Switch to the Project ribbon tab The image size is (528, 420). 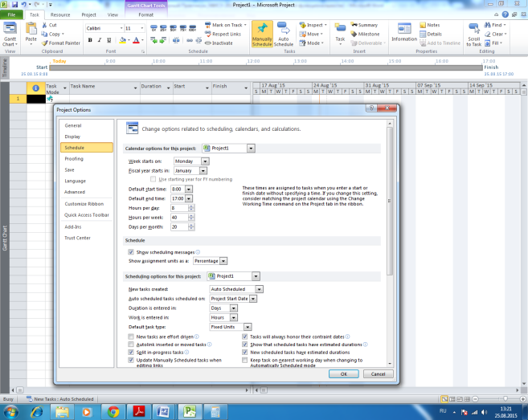pyautogui.click(x=88, y=14)
